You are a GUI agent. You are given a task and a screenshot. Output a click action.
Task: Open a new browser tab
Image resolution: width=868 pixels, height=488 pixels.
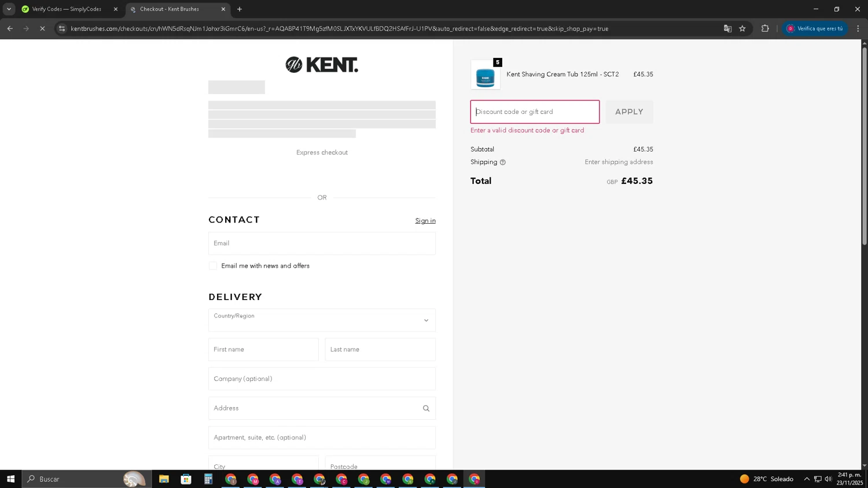(x=240, y=9)
